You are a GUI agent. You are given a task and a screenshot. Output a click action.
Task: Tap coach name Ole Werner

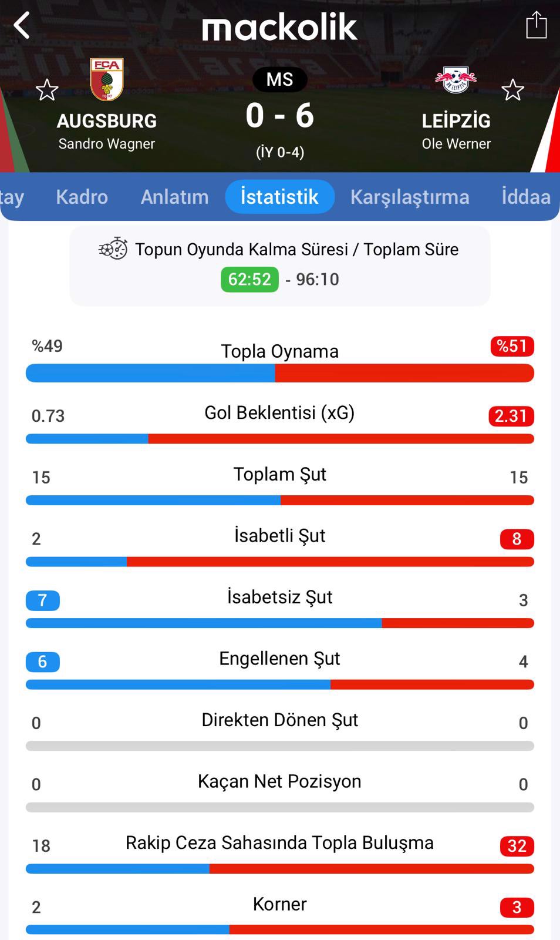coord(456,144)
